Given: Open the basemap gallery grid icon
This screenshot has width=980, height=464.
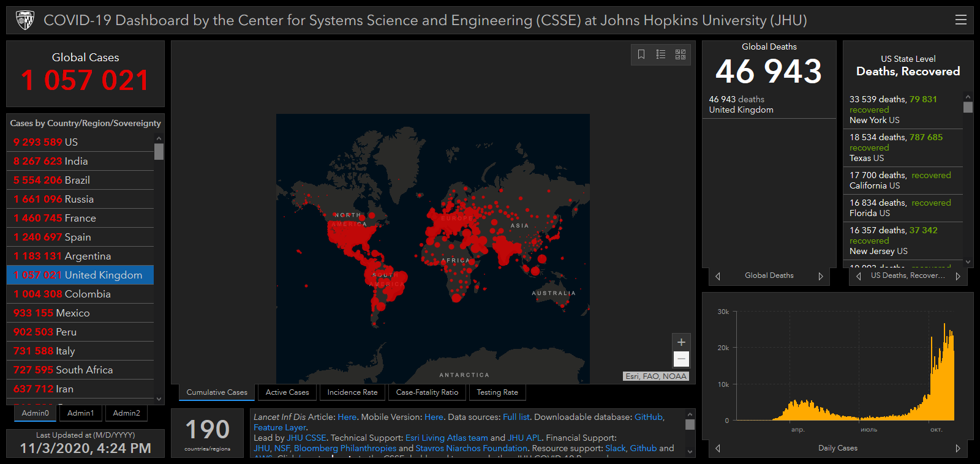Looking at the screenshot, I should [680, 54].
